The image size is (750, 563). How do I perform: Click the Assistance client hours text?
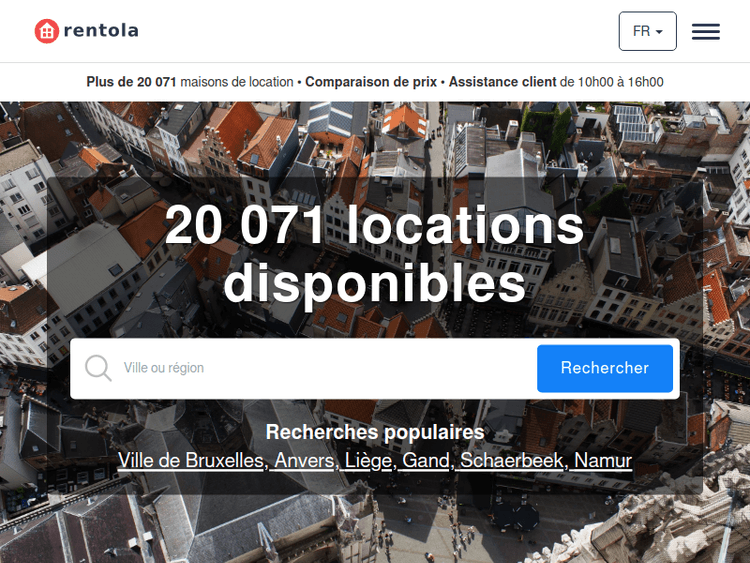click(x=556, y=82)
